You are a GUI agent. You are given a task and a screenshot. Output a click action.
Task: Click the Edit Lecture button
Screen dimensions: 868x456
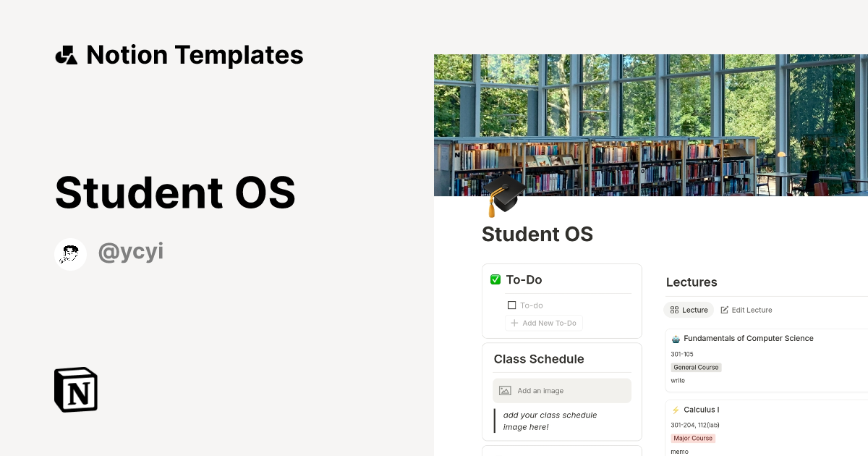click(752, 310)
